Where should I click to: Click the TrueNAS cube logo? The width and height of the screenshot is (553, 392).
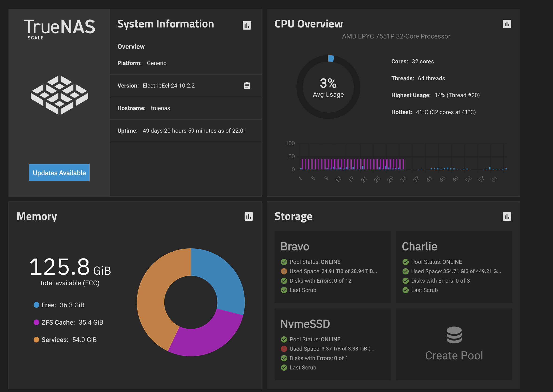click(59, 95)
